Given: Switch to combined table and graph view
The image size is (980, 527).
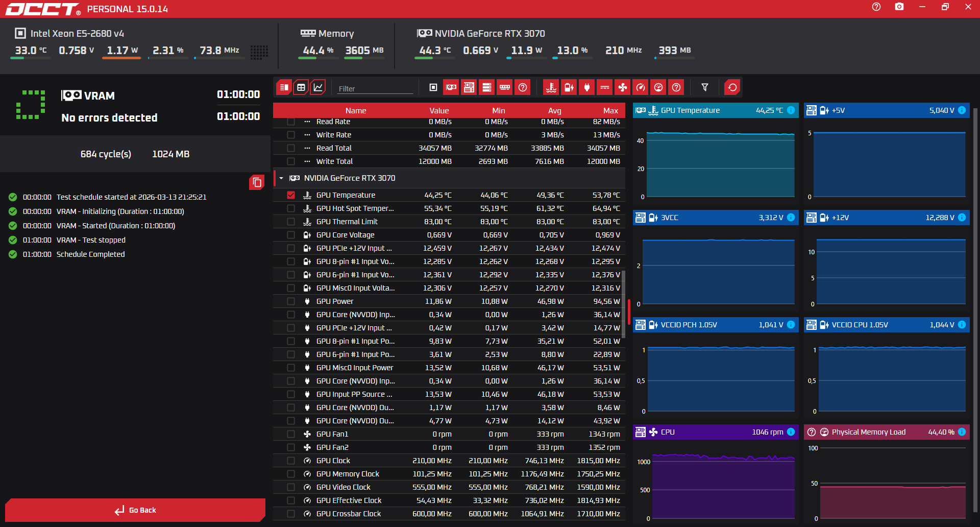Looking at the screenshot, I should (x=284, y=87).
